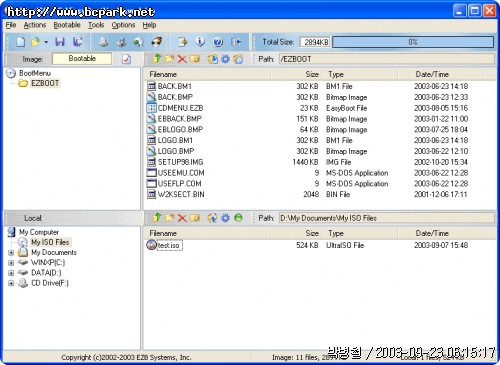The height and width of the screenshot is (365, 500).
Task: Click the second CD drive toolbar icon
Action: pos(121,42)
